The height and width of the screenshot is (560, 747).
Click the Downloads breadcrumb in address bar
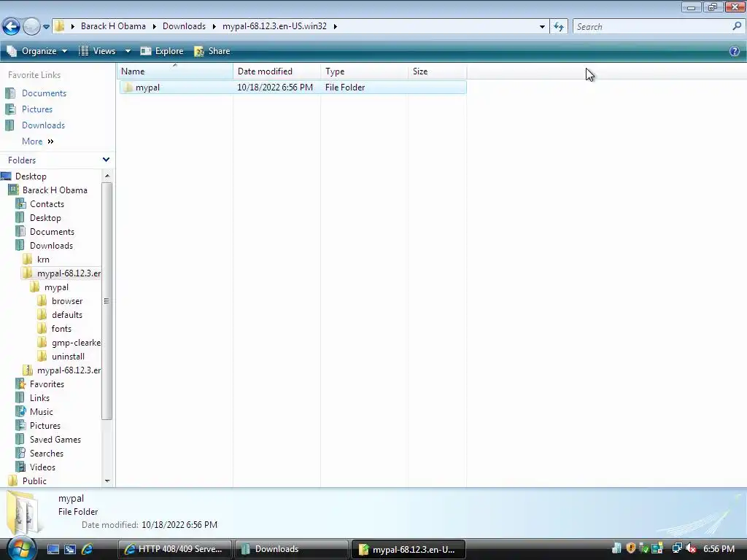[x=184, y=26]
